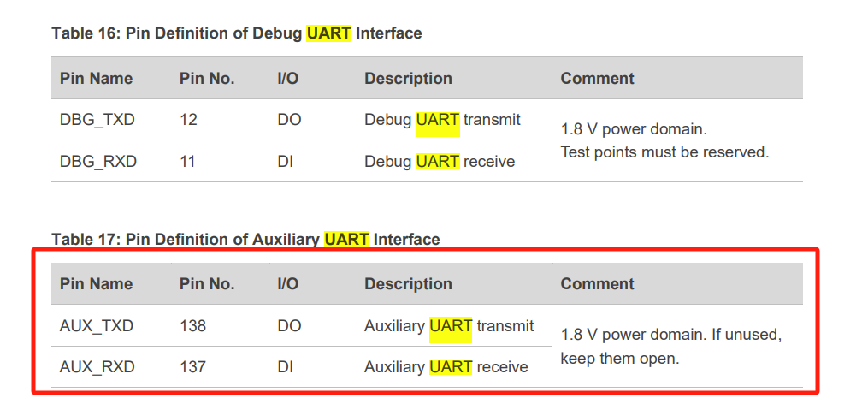Image resolution: width=868 pixels, height=416 pixels.
Task: Click pin number 12 in the debug table
Action: point(188,120)
